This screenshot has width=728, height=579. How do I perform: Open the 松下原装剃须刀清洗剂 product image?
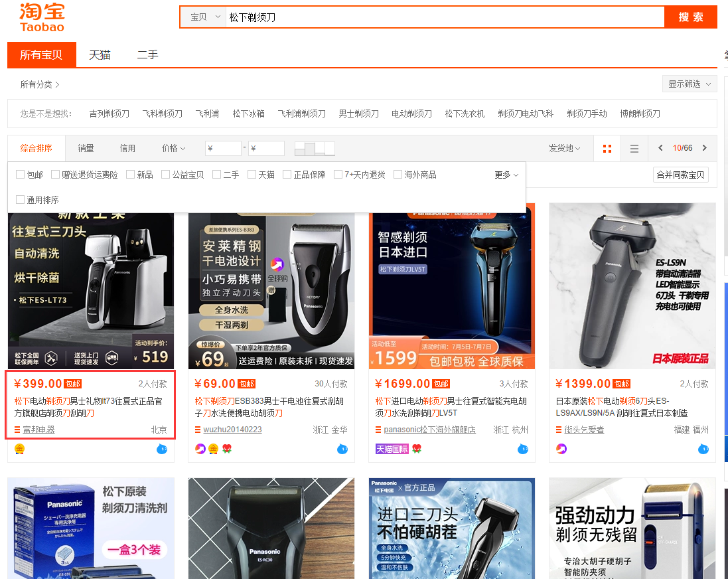click(x=91, y=529)
